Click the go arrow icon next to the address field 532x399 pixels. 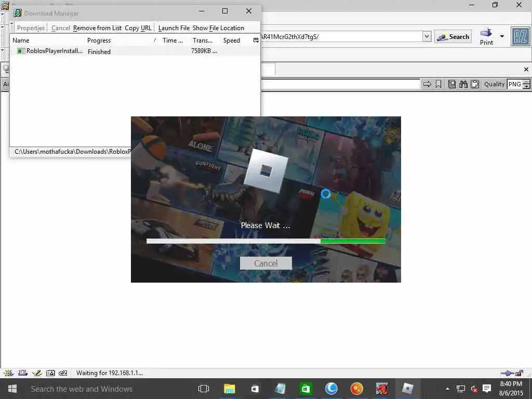pos(427,84)
